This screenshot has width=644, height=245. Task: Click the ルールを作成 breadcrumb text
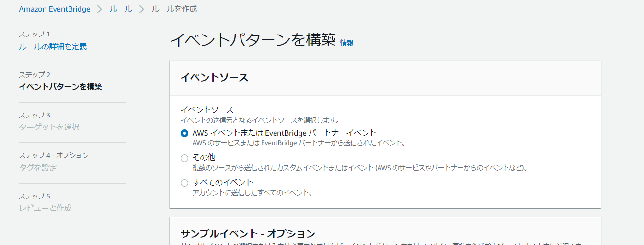(x=174, y=9)
